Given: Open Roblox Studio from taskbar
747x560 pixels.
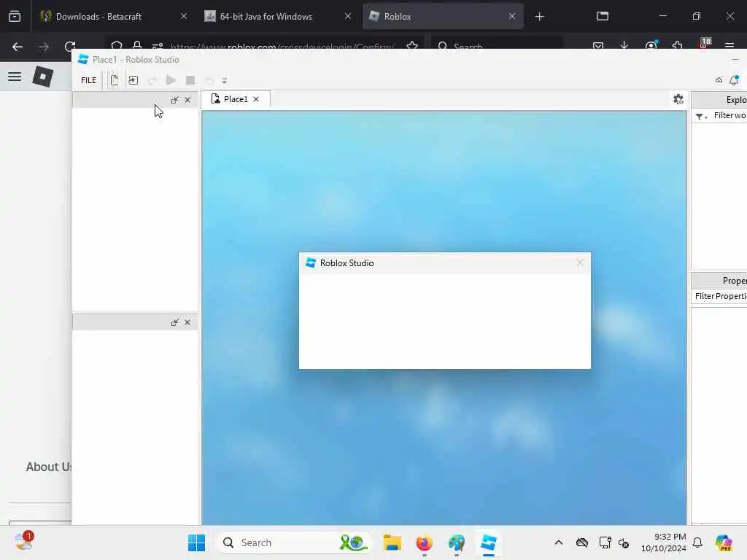Looking at the screenshot, I should click(489, 542).
